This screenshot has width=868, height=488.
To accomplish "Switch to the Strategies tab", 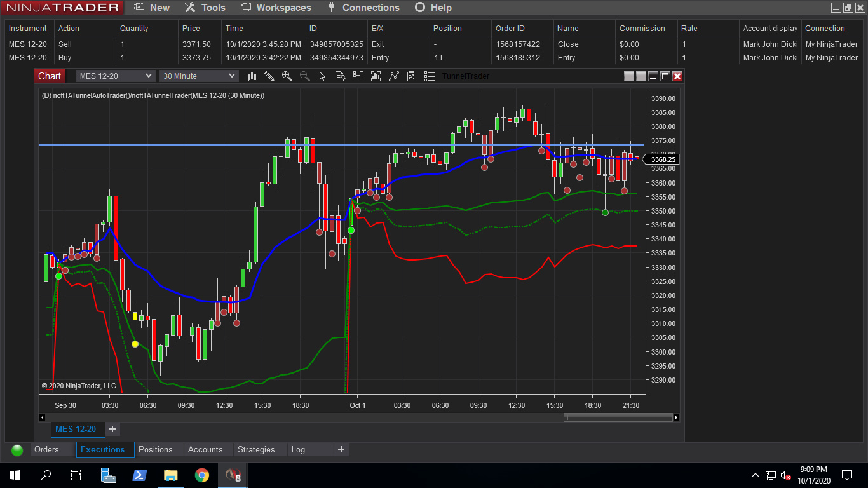I will click(256, 449).
